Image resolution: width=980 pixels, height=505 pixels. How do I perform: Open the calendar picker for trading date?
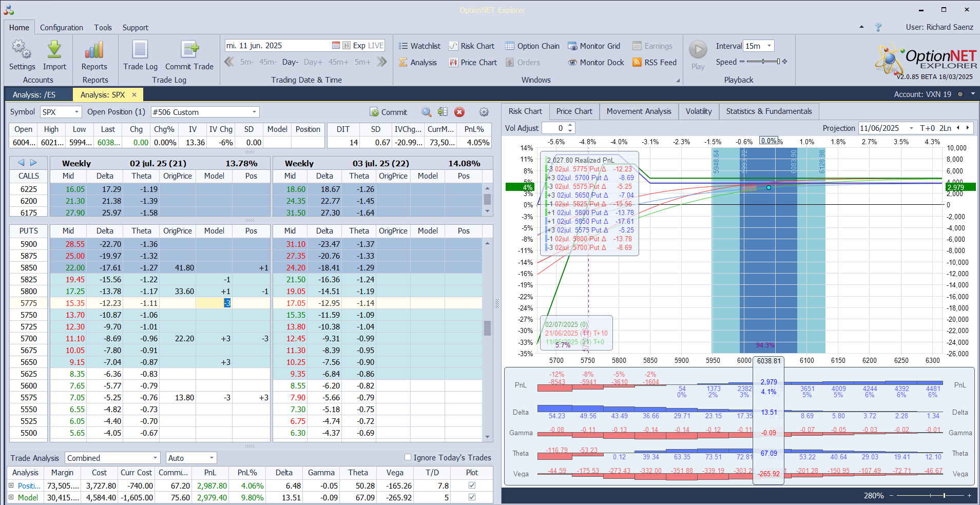point(336,46)
